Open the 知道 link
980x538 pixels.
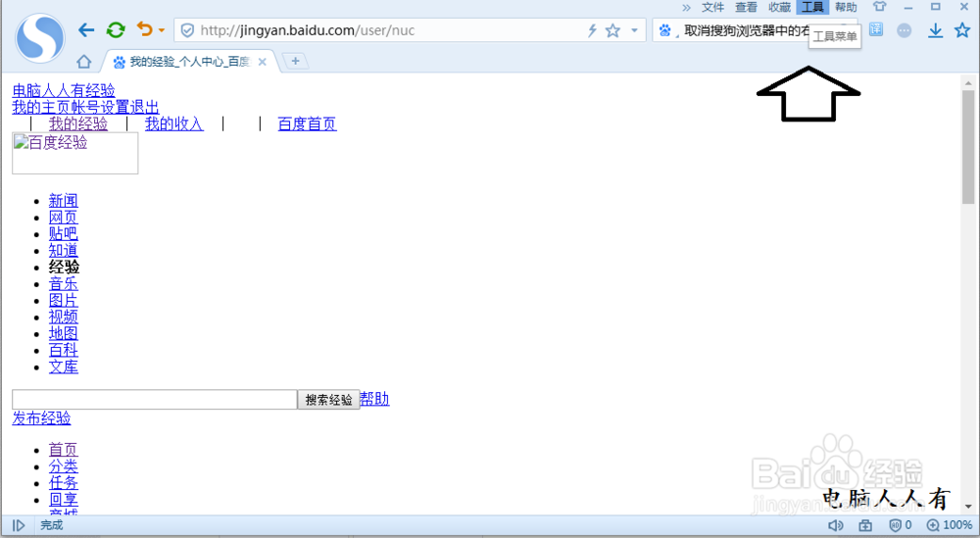point(64,251)
